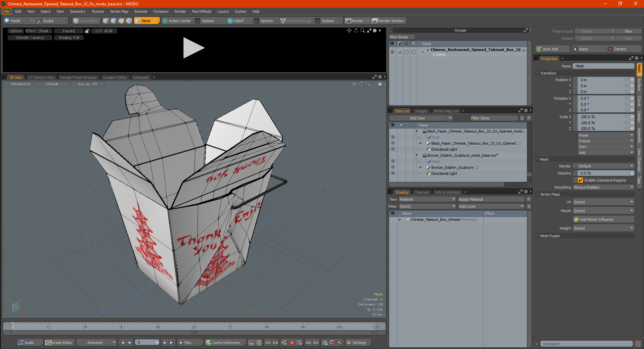This screenshot has height=349, width=644.
Task: Toggle visibility of first Mesh item
Action: point(393,137)
